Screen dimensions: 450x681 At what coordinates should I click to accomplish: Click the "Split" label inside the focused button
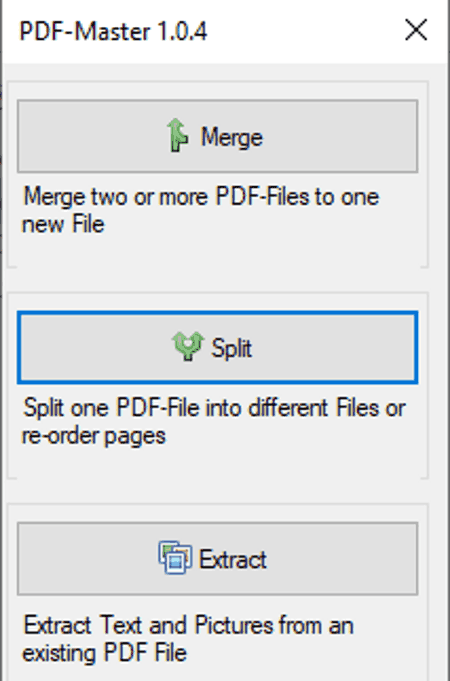tap(231, 348)
